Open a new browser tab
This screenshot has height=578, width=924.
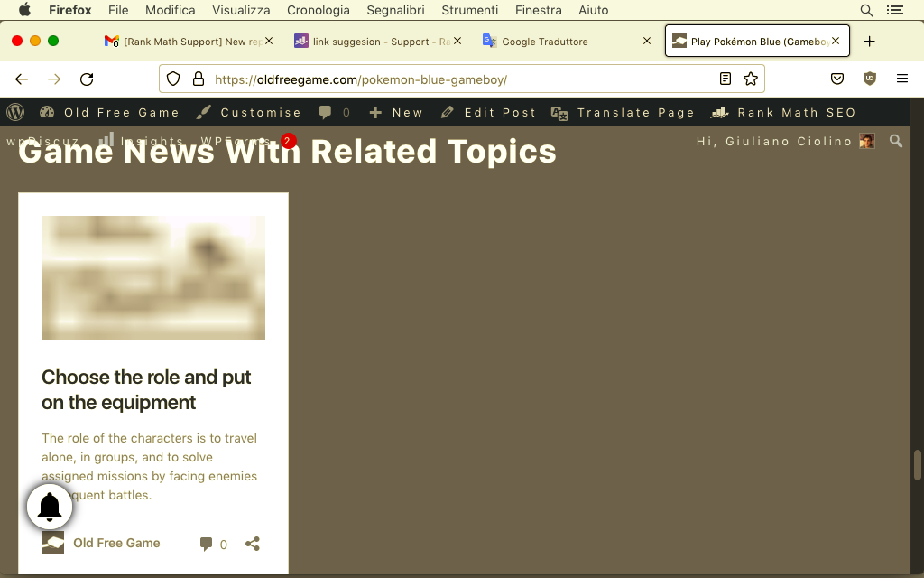pos(869,42)
